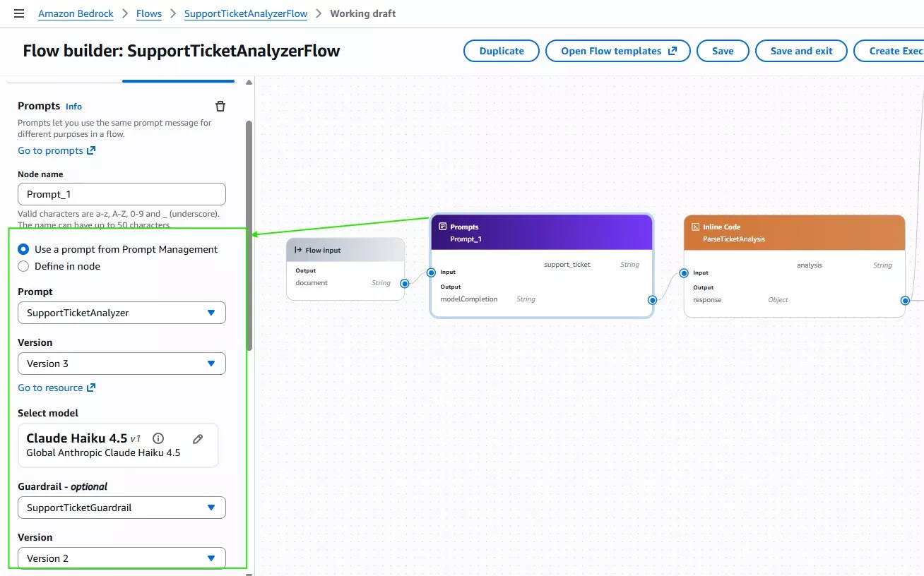This screenshot has height=576, width=924.
Task: Click the Flow input document output port
Action: tap(405, 284)
